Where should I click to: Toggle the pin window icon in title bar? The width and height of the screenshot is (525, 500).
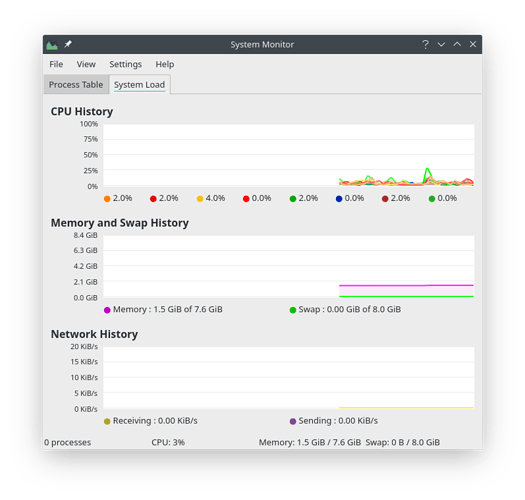[x=68, y=44]
